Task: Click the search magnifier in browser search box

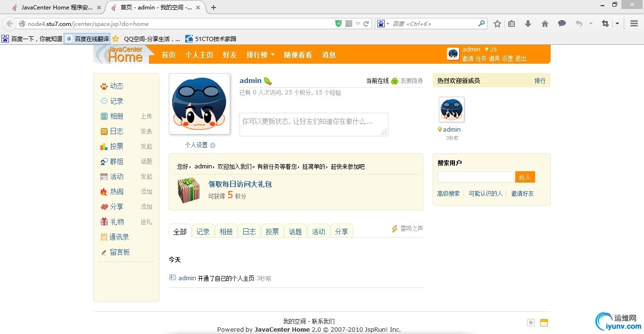Action: tap(481, 23)
